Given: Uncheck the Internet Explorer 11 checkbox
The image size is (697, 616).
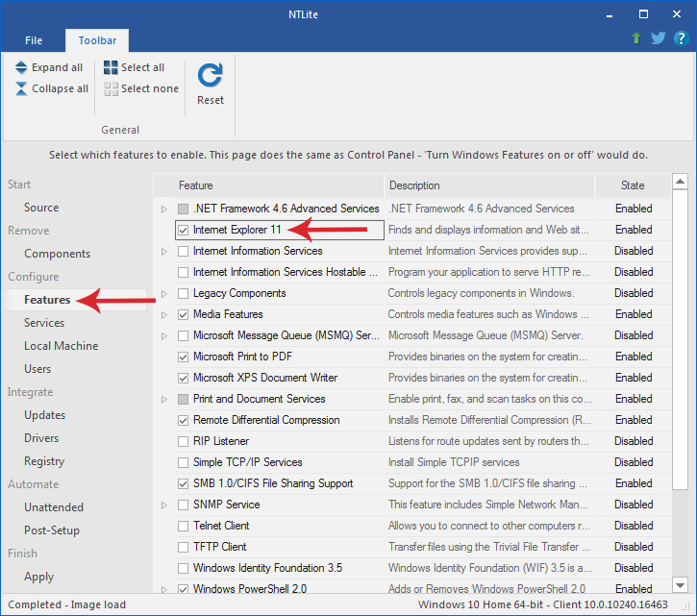Looking at the screenshot, I should pos(183,231).
